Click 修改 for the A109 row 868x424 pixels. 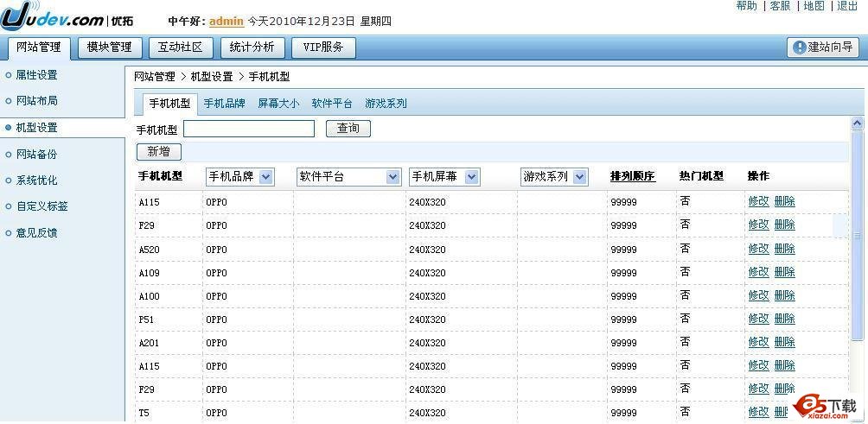[758, 272]
